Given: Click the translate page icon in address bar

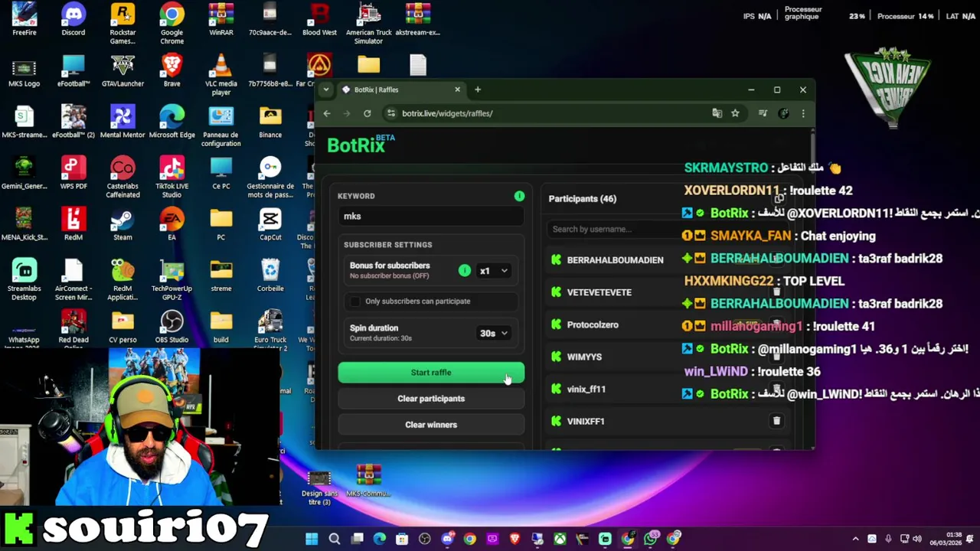Looking at the screenshot, I should [x=717, y=113].
